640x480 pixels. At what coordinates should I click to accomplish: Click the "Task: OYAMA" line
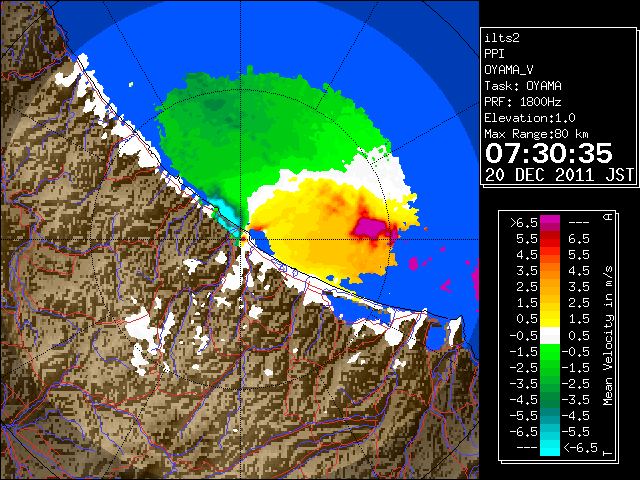523,86
